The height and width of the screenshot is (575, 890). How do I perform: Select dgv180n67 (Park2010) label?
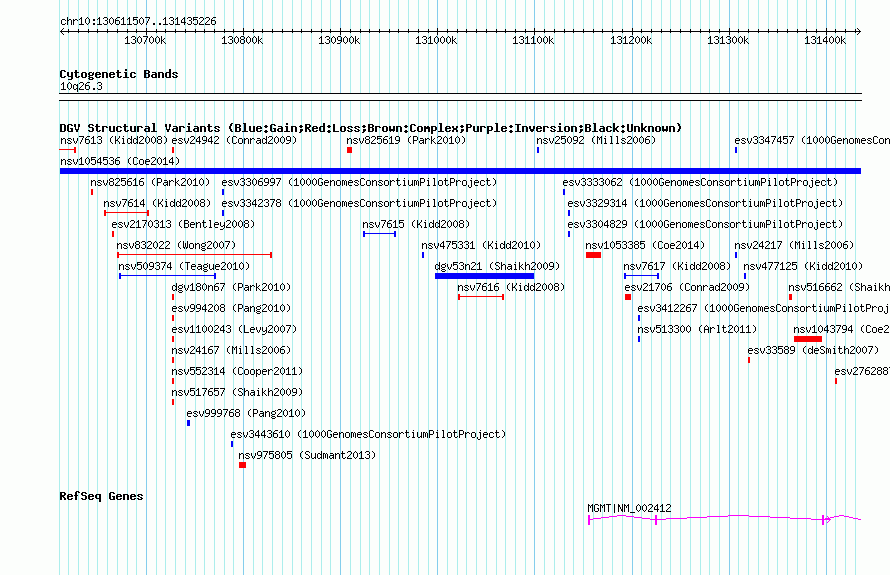pos(231,287)
